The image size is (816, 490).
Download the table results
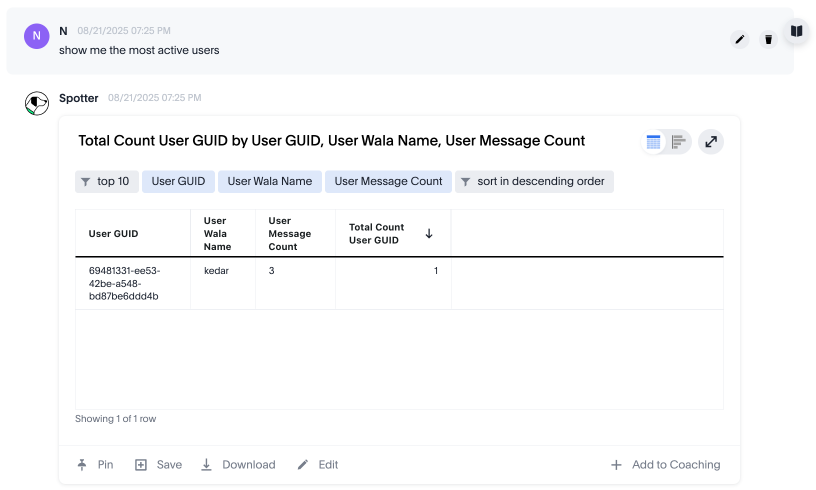238,465
